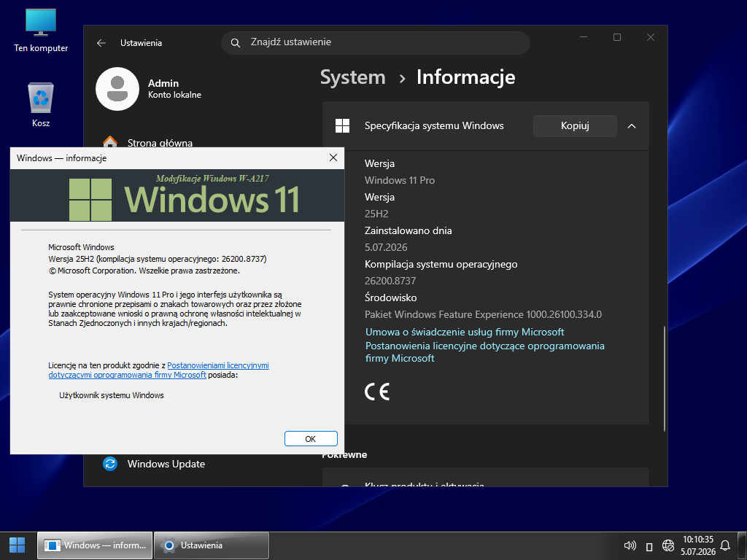
Task: Click the Wersja 25H2 line in winver
Action: 158,259
